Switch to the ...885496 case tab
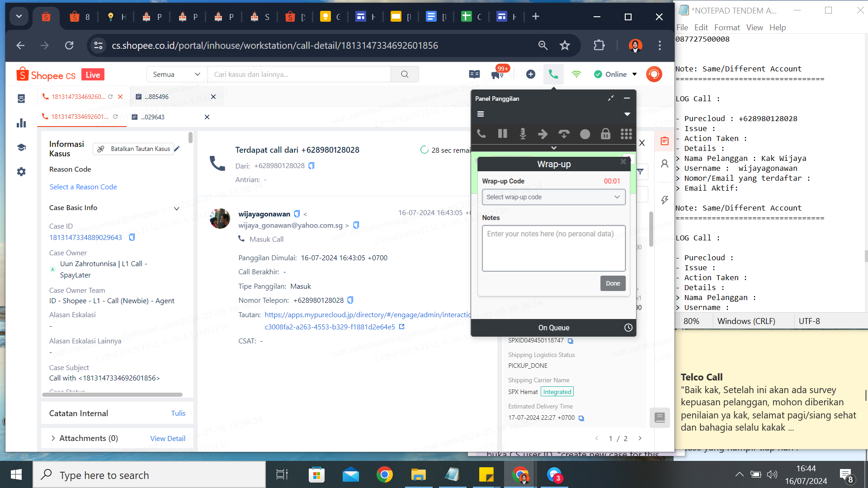 click(157, 97)
